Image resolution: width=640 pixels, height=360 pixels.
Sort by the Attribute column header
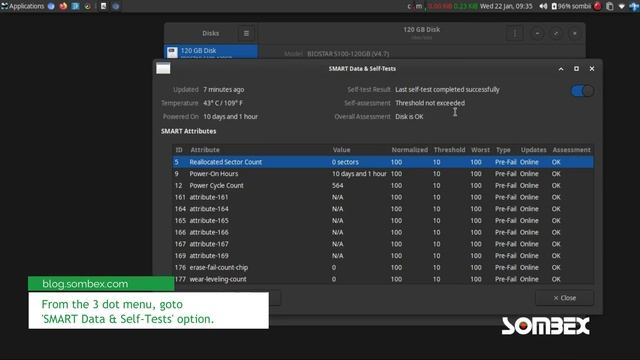tap(205, 150)
